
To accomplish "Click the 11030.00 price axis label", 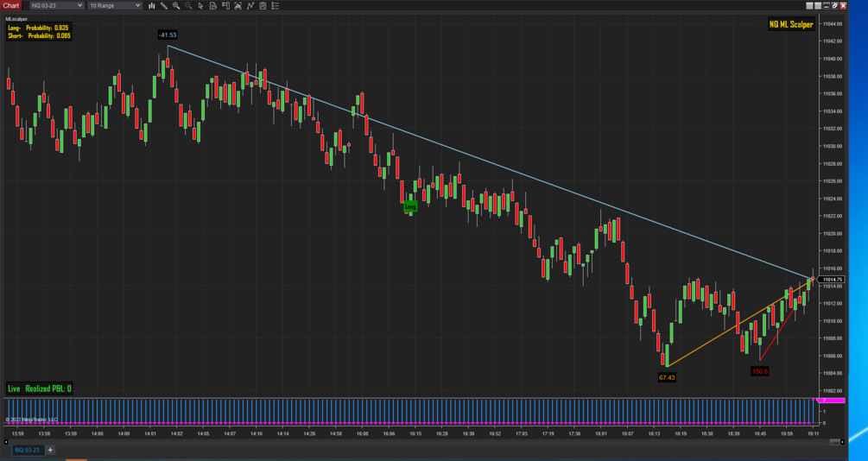I will [832, 146].
